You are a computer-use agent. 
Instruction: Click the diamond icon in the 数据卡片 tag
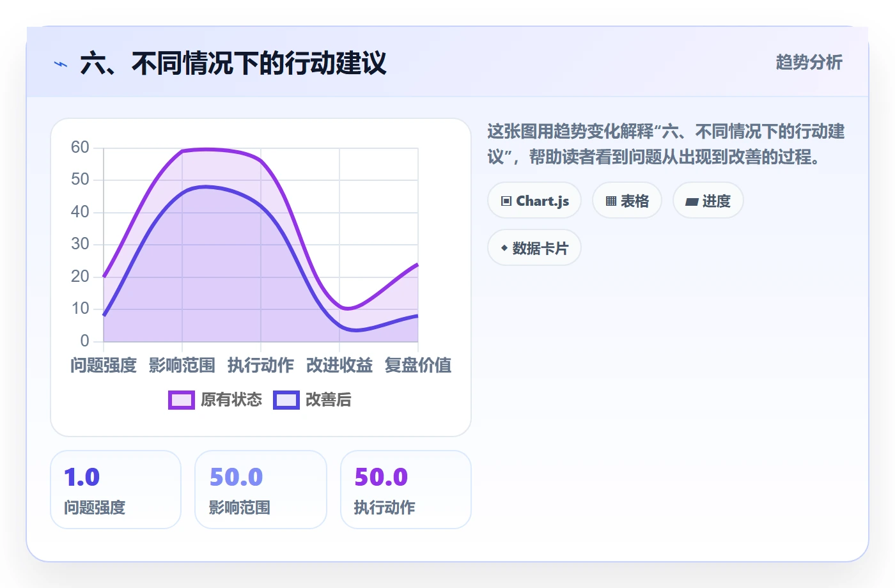click(504, 248)
